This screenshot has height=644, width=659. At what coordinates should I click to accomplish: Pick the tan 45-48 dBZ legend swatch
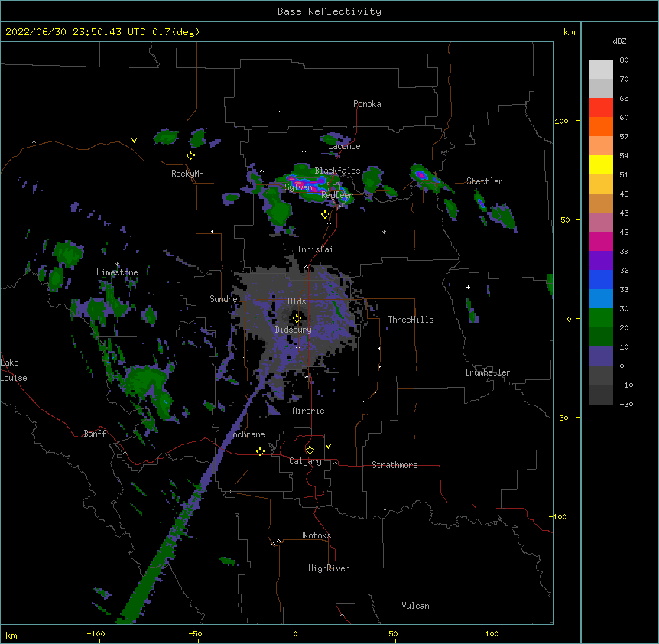coord(601,203)
